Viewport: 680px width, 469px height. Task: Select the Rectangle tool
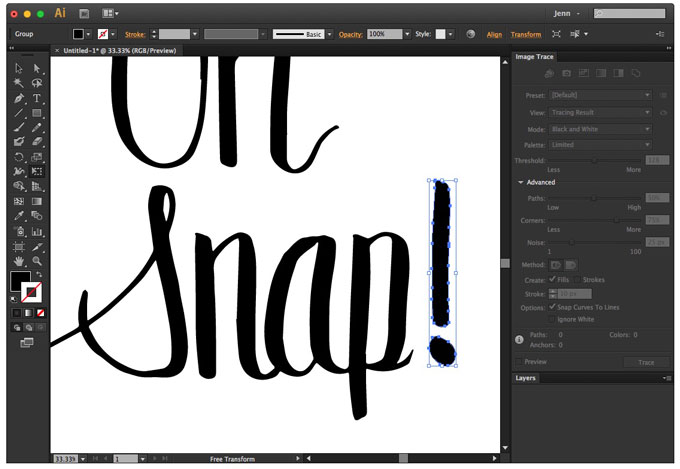click(37, 113)
